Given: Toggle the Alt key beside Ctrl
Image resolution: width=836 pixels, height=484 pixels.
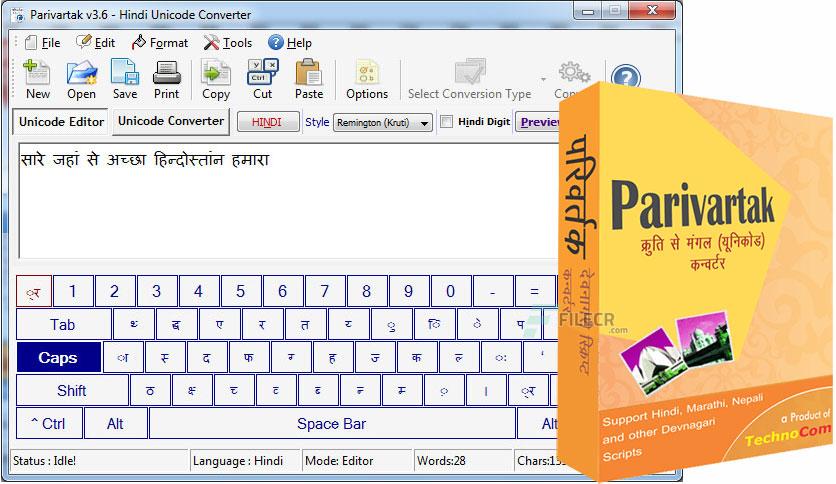Looking at the screenshot, I should [115, 424].
